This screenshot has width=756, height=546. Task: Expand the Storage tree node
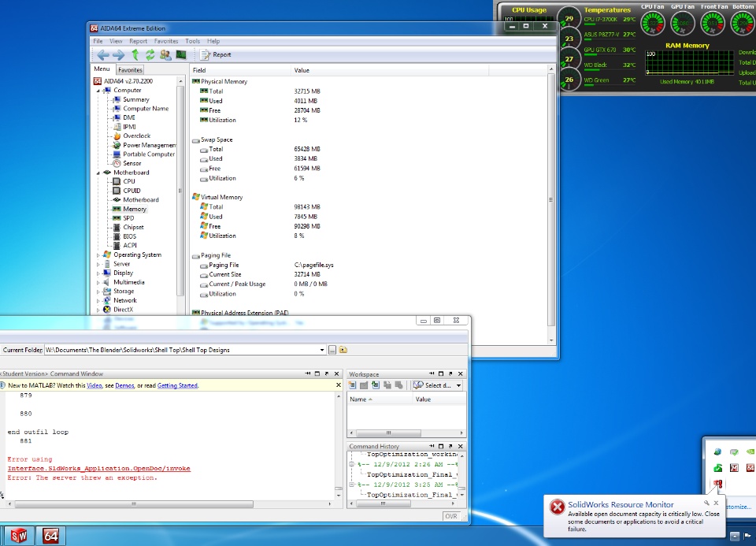pos(98,292)
